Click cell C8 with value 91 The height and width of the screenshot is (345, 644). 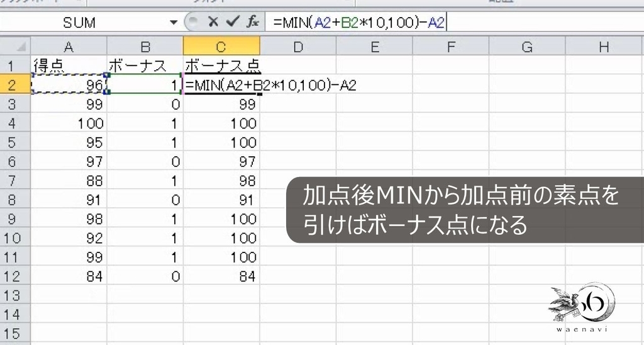(221, 200)
